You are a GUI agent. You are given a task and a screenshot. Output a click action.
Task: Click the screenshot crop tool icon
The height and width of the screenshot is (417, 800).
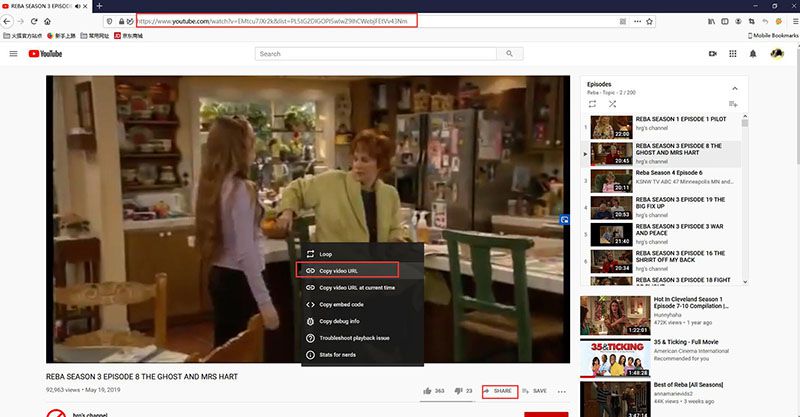pos(752,21)
